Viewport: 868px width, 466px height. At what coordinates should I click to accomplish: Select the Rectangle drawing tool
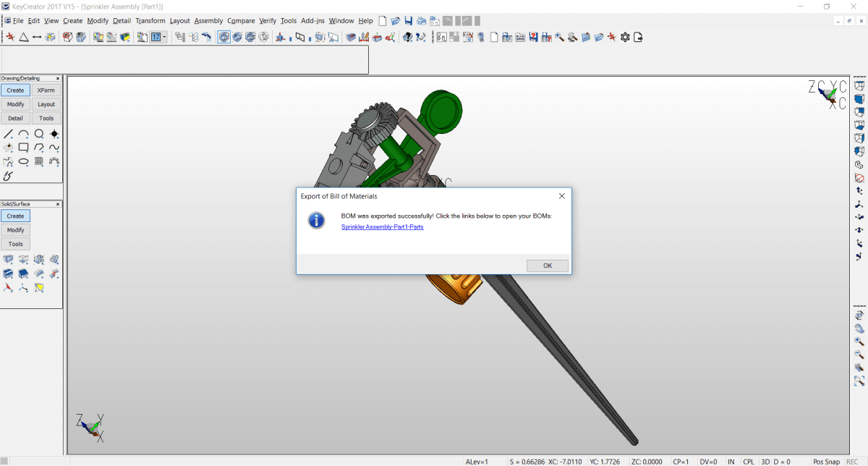pyautogui.click(x=24, y=148)
